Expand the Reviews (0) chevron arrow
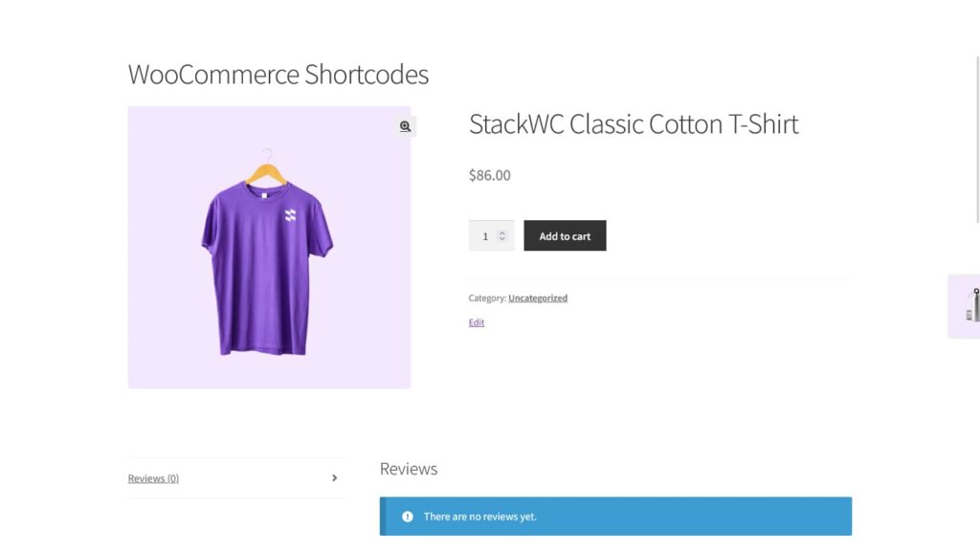980x552 pixels. point(334,478)
